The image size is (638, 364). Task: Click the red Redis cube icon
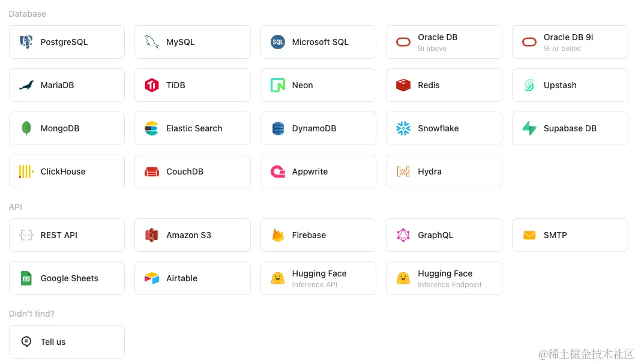(403, 85)
